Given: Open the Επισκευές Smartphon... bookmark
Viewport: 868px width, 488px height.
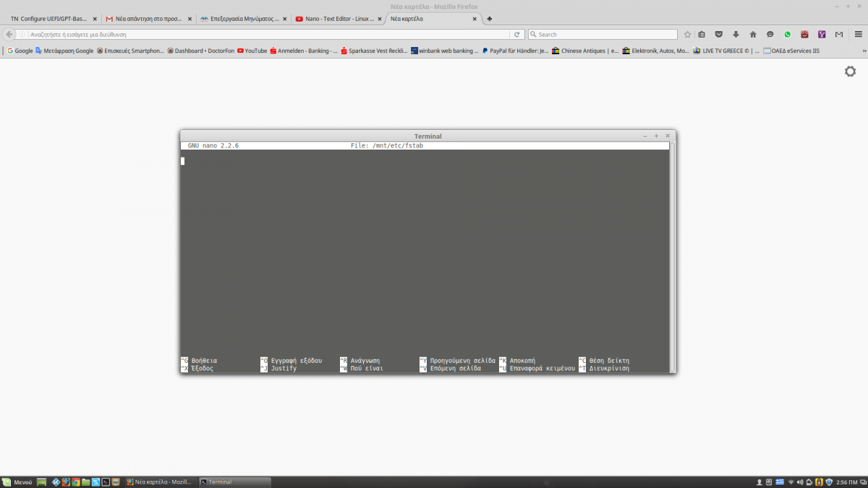Looking at the screenshot, I should tap(131, 51).
